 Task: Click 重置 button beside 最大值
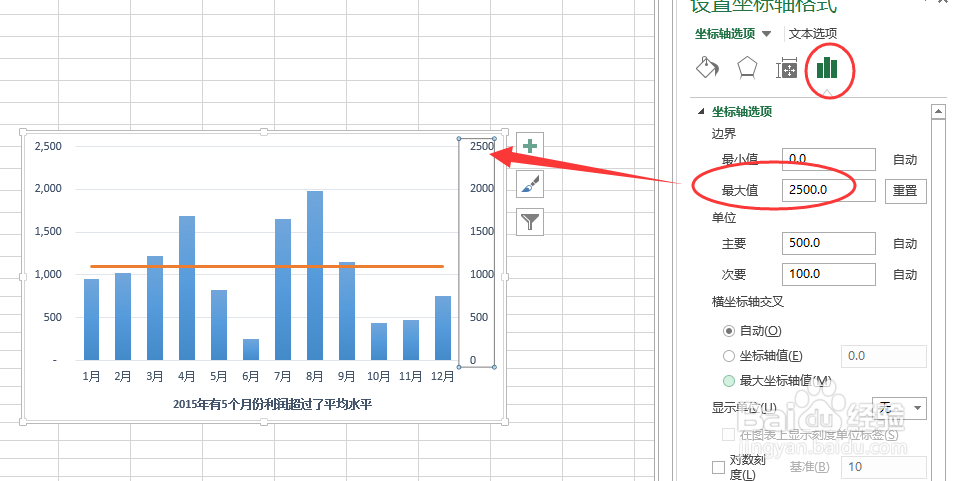(905, 191)
